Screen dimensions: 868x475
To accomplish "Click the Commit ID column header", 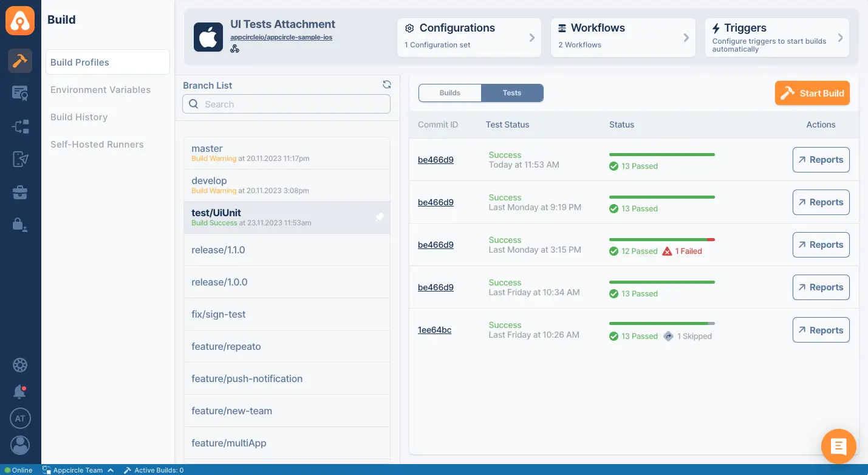I will 438,125.
